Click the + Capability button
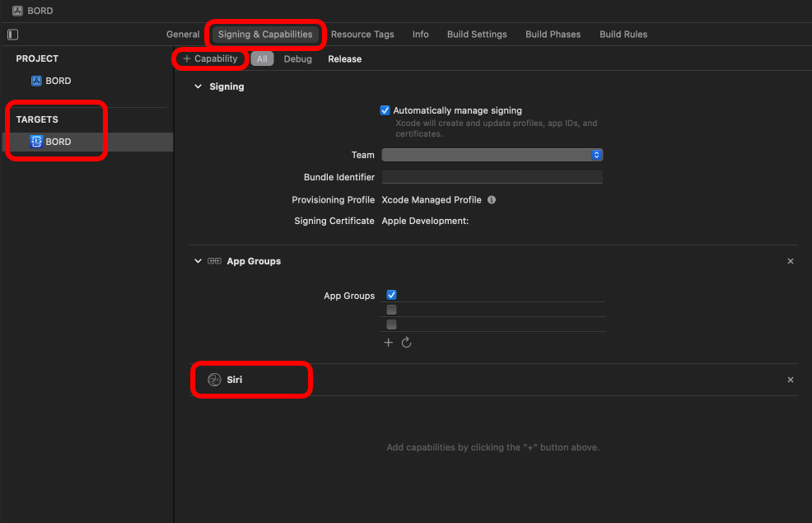Image resolution: width=812 pixels, height=523 pixels. click(x=211, y=59)
